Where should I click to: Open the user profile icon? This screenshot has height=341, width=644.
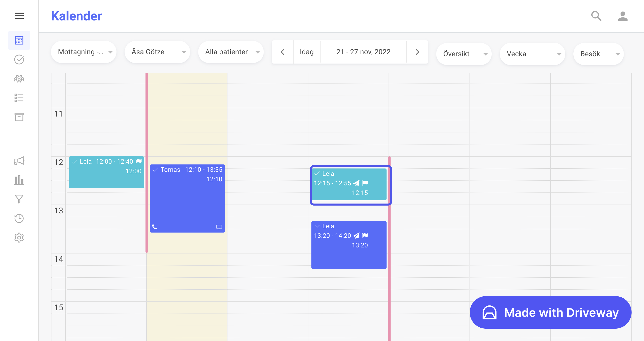click(623, 16)
